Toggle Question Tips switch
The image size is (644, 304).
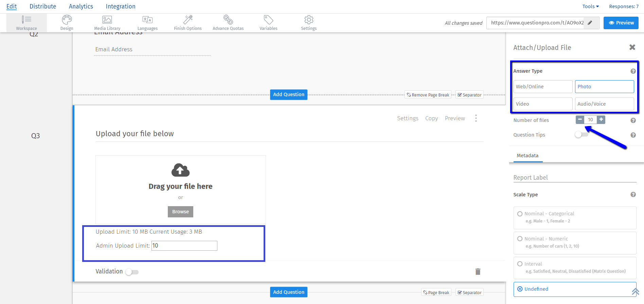pos(581,135)
